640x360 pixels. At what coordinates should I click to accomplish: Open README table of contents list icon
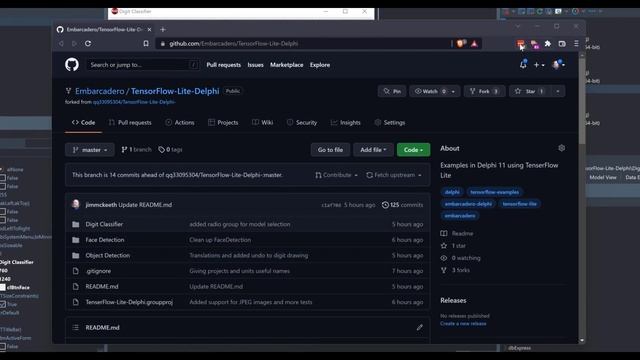pyautogui.click(x=76, y=327)
